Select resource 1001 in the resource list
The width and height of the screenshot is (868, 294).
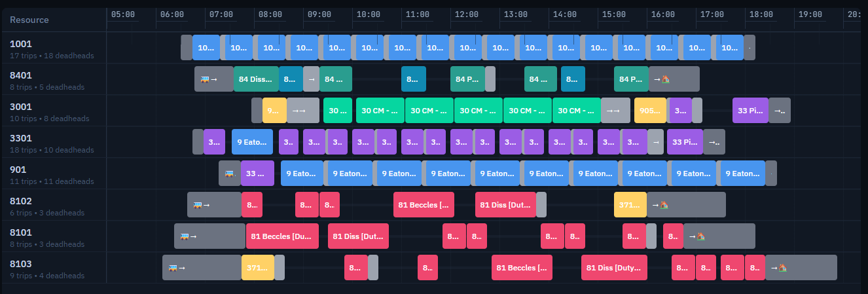point(21,44)
